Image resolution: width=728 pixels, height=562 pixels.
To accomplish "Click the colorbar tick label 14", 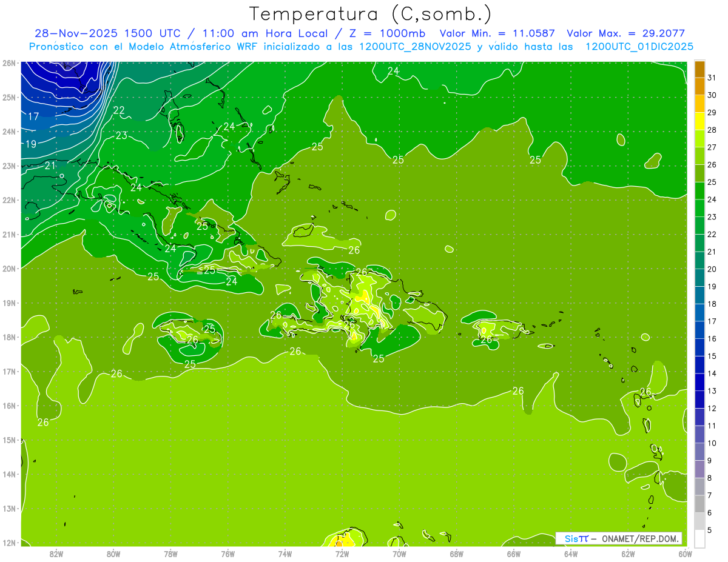I will 712,373.
